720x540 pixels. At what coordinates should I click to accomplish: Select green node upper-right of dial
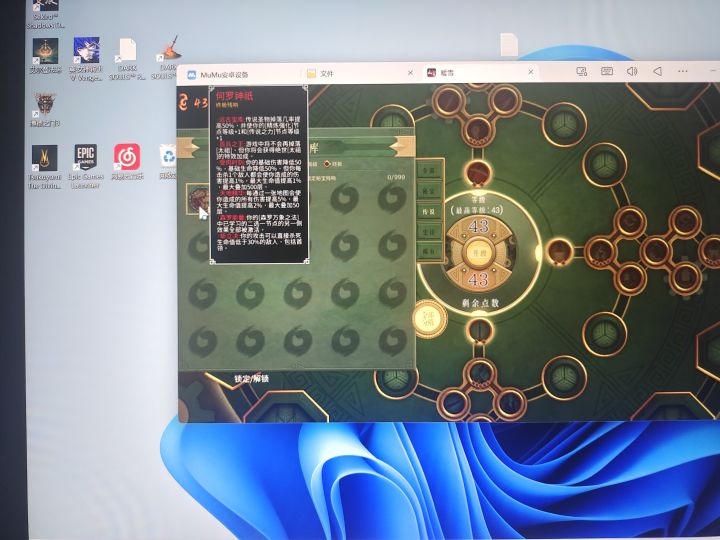point(605,164)
